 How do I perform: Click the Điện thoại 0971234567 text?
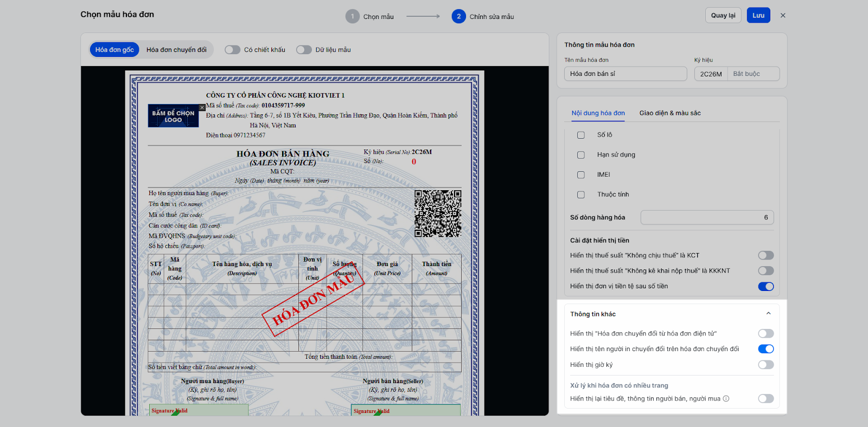235,135
